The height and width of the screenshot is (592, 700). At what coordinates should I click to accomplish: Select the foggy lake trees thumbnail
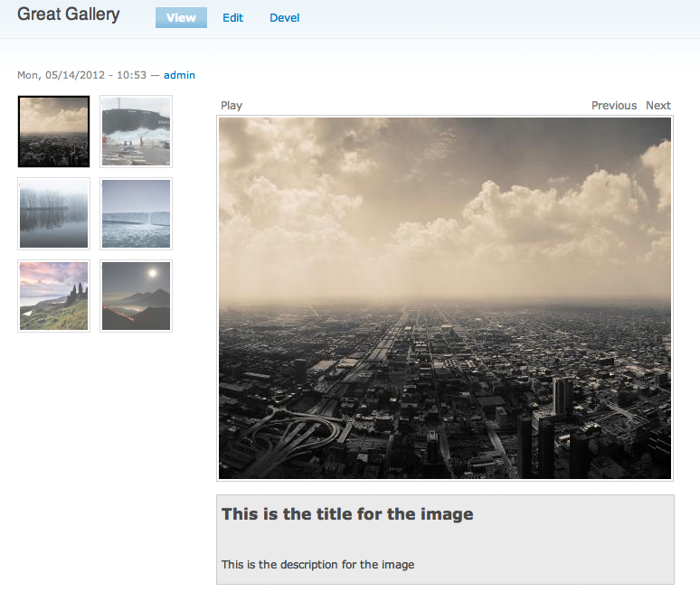[x=53, y=213]
